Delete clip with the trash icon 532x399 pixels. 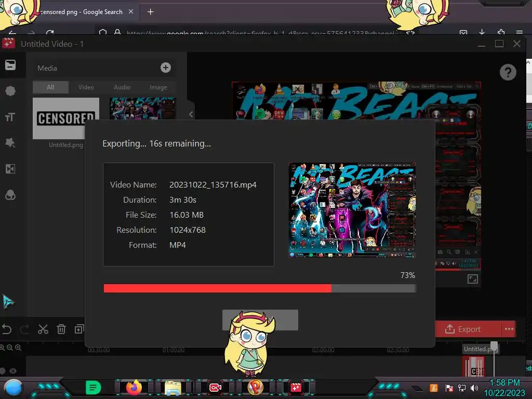point(61,329)
